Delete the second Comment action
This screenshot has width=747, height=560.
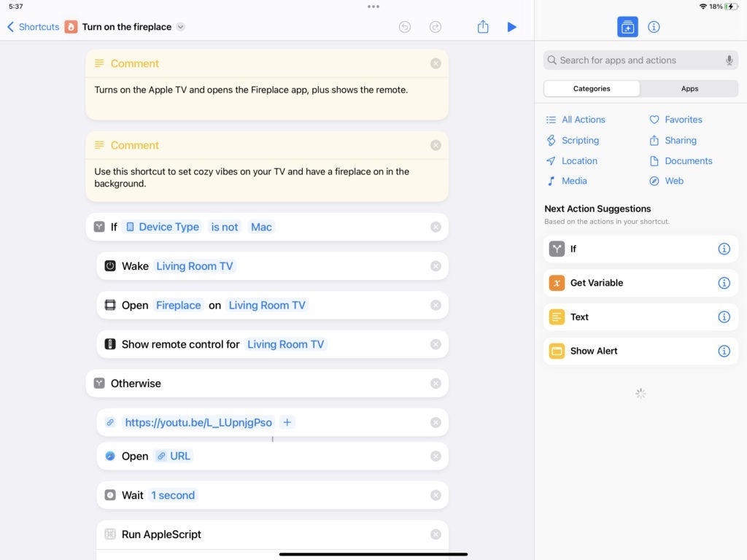coord(436,145)
